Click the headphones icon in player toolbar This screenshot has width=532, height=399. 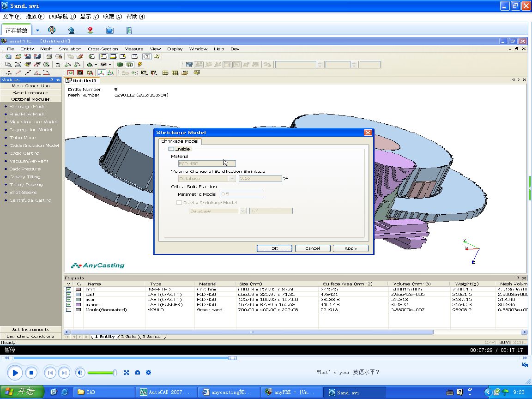click(52, 30)
